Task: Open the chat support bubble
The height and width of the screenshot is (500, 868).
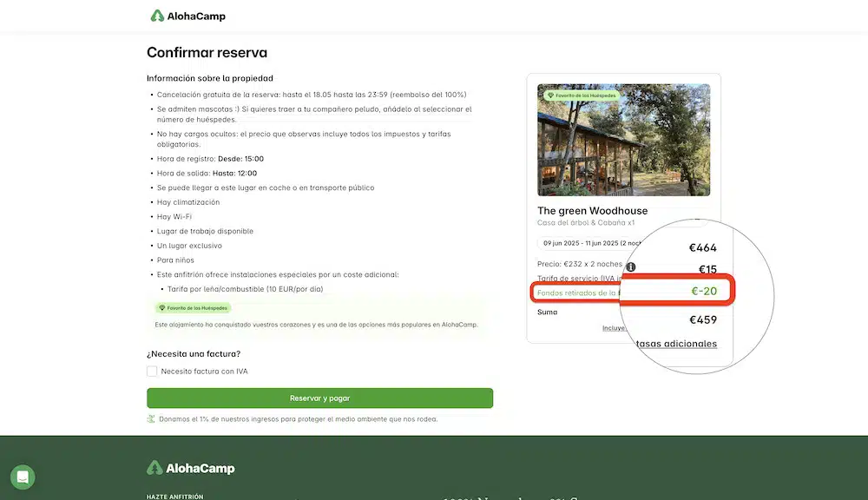Action: click(x=22, y=477)
